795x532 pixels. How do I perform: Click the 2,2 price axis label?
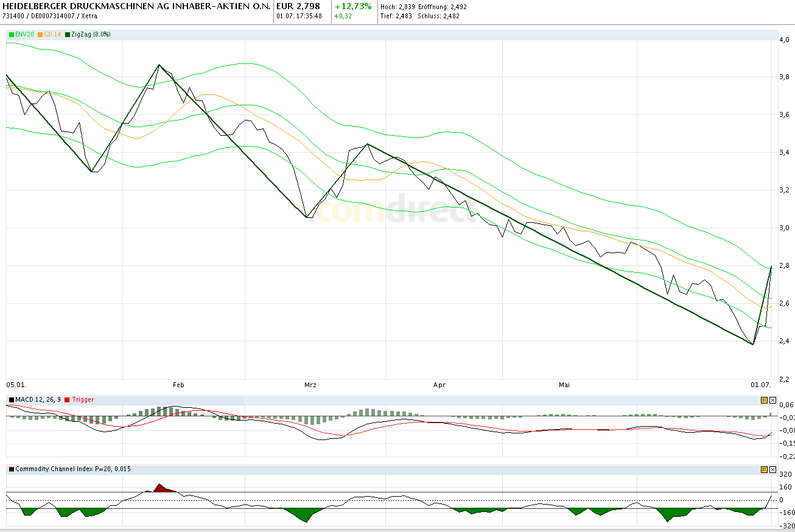[785, 379]
